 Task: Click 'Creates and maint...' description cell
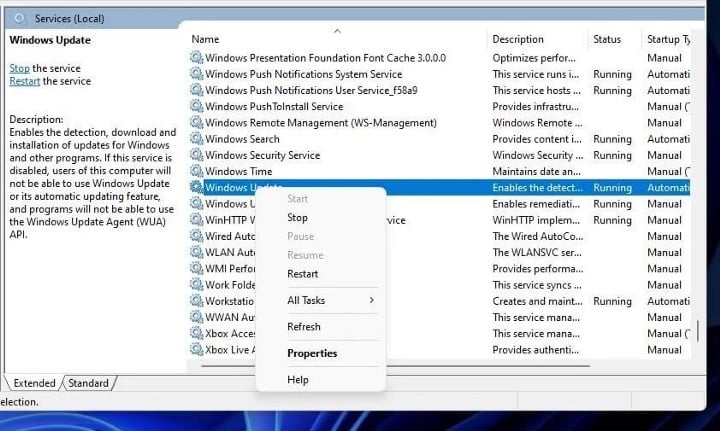click(537, 302)
